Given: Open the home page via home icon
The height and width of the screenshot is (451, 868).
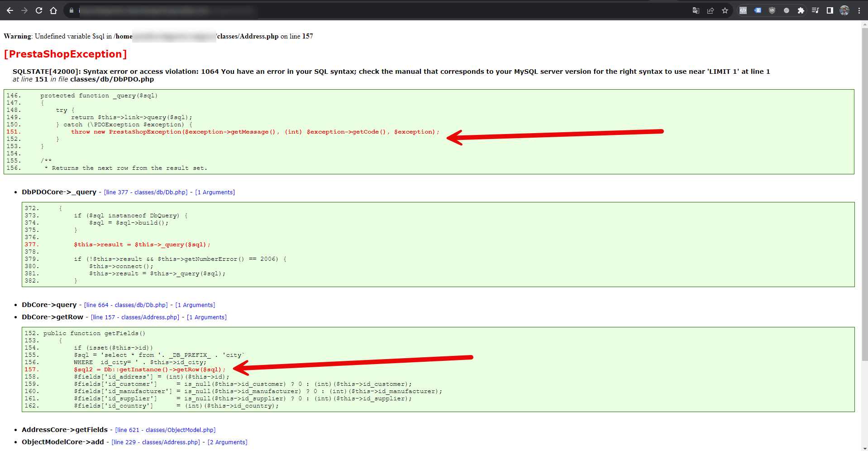Looking at the screenshot, I should (53, 10).
